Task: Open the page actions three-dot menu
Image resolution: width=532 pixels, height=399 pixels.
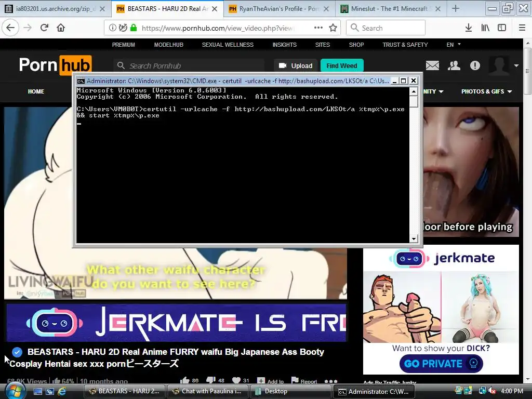Action: pyautogui.click(x=318, y=28)
